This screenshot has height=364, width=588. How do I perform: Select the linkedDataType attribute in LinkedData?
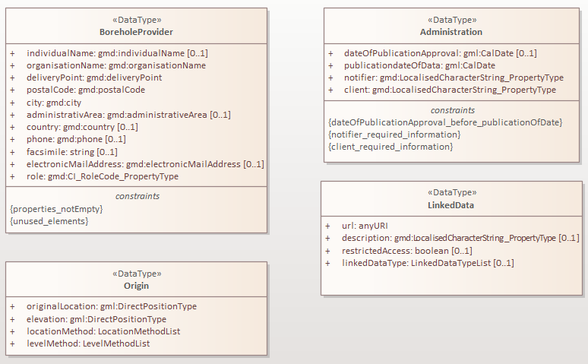428,263
